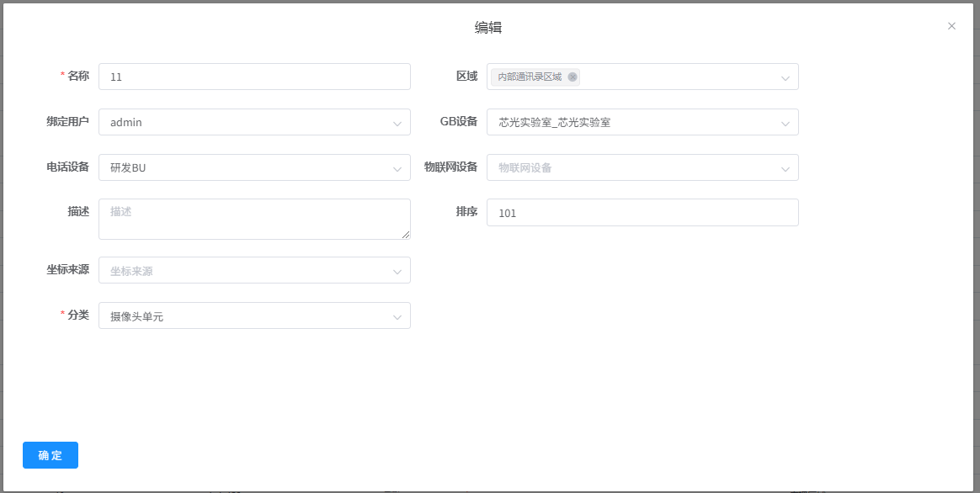Open the 物联网设备 dropdown
Viewport: 980px width, 493px height.
642,167
